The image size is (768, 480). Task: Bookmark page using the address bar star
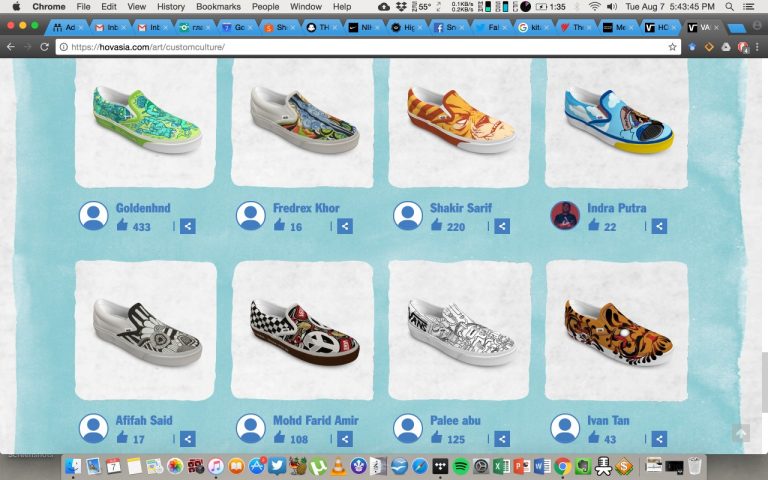[x=672, y=47]
